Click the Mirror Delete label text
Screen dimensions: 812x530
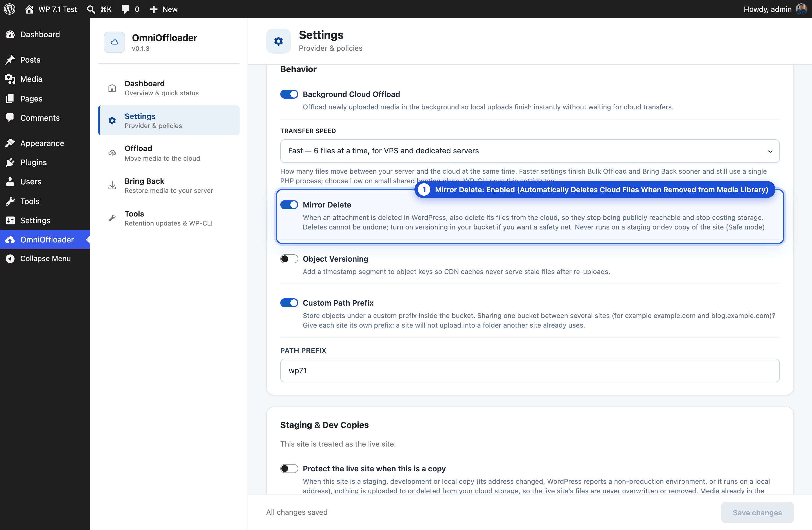(x=327, y=205)
